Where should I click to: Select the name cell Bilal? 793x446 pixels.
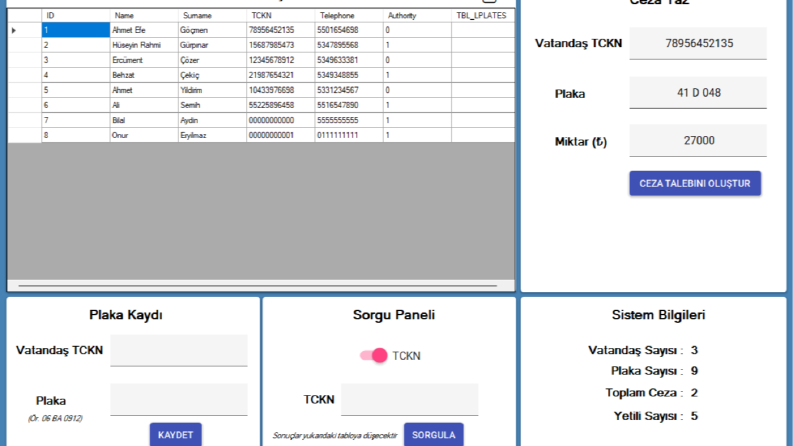[x=144, y=120]
